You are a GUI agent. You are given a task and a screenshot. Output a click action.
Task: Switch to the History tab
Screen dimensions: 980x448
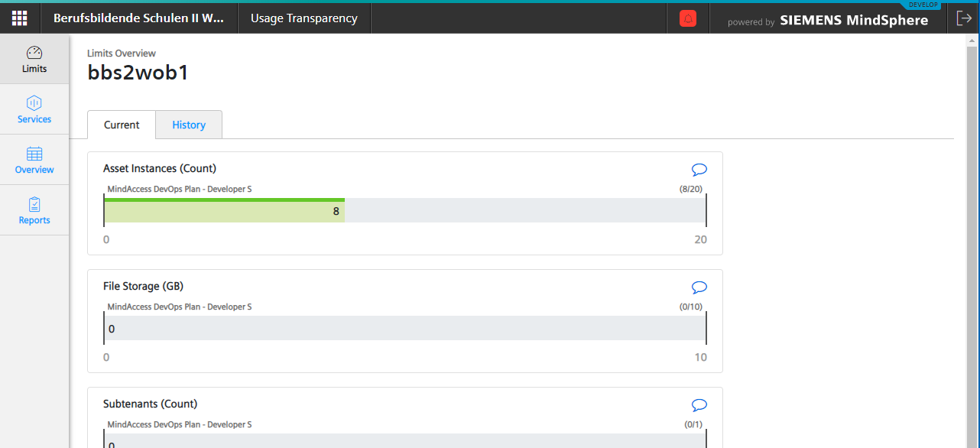(189, 125)
